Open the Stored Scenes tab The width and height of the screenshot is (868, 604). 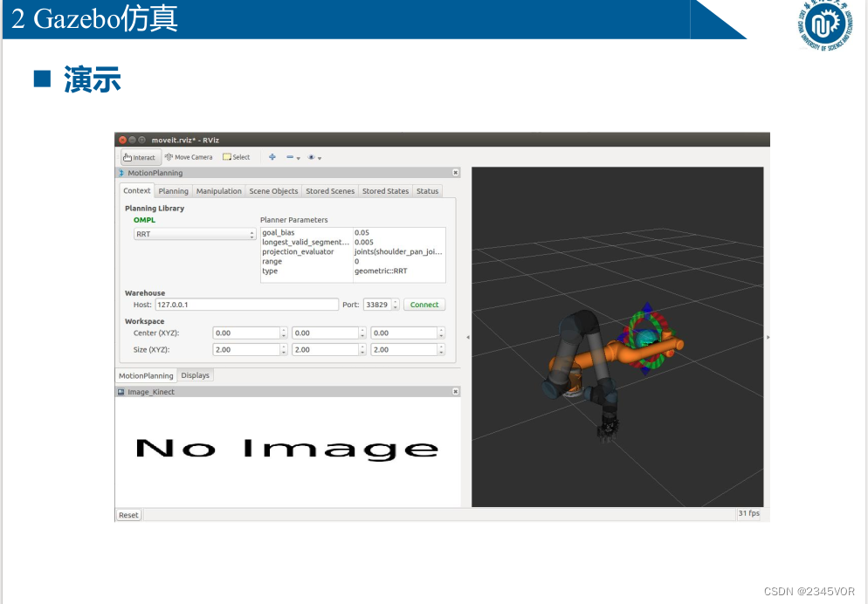330,190
